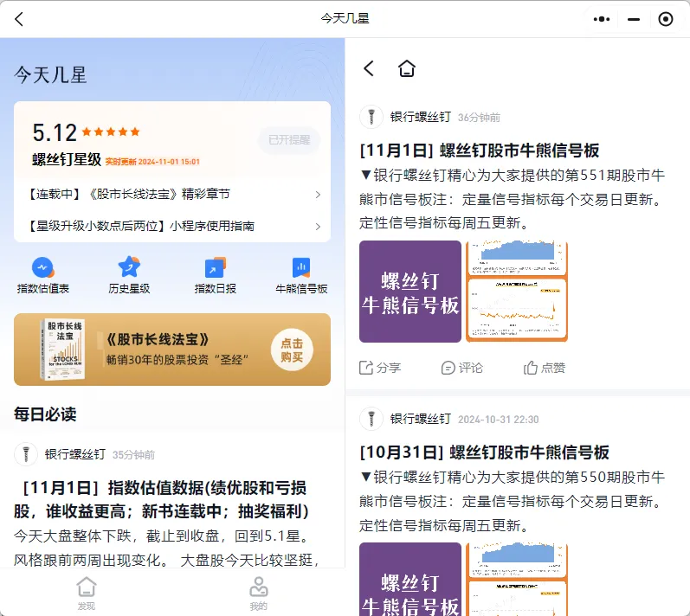This screenshot has height=616, width=690.
Task: Open 历史星级 star icon
Action: tap(129, 266)
